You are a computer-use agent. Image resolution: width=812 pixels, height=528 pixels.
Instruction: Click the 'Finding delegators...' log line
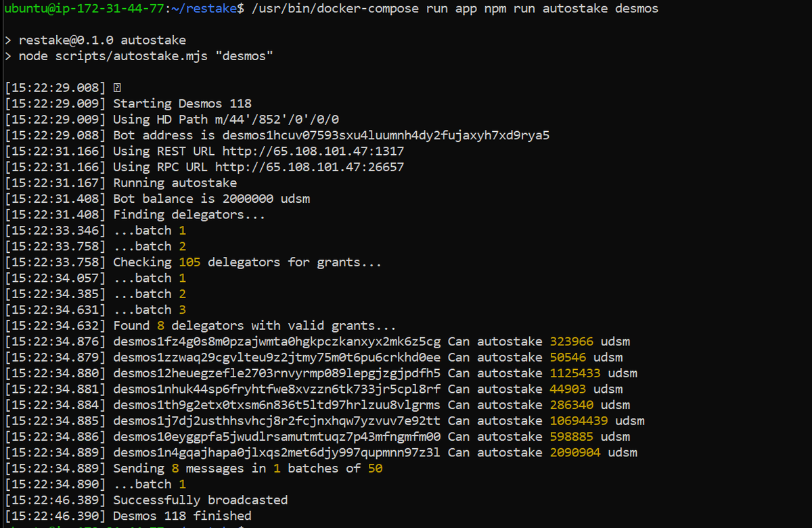click(x=189, y=215)
